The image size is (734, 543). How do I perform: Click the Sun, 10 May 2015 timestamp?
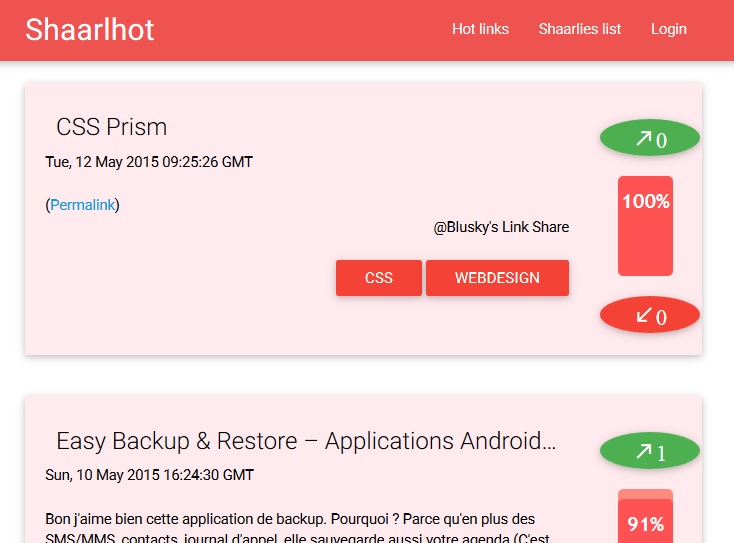[149, 475]
